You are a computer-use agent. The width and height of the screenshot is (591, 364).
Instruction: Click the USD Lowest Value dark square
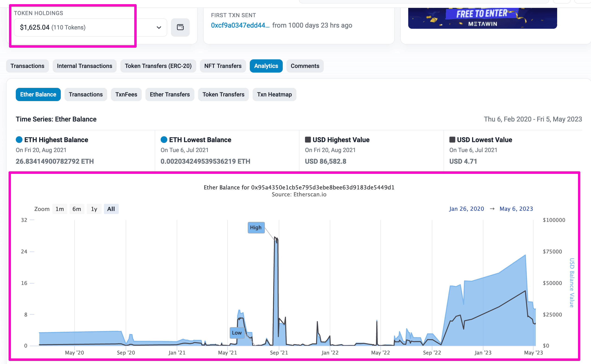[x=452, y=140]
